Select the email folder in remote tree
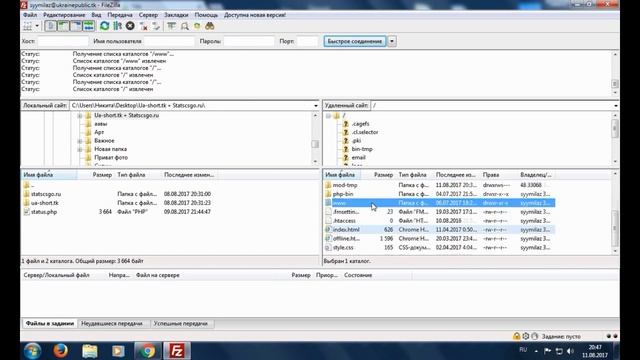Image resolution: width=640 pixels, height=360 pixels. click(358, 158)
